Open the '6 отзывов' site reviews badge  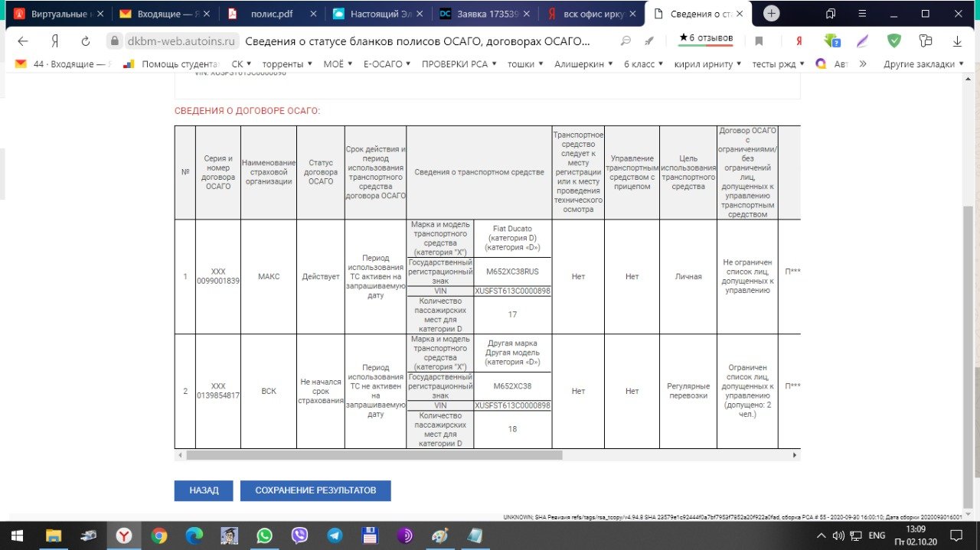[706, 38]
